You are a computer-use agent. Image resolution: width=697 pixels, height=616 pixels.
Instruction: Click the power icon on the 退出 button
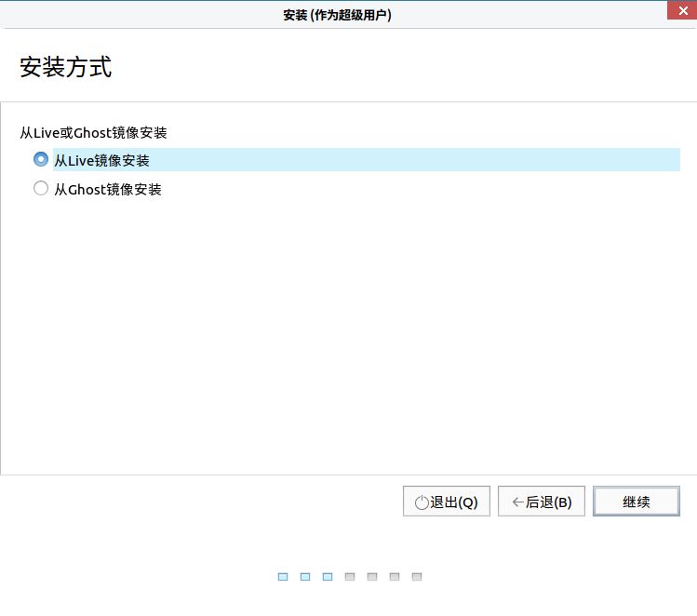422,502
